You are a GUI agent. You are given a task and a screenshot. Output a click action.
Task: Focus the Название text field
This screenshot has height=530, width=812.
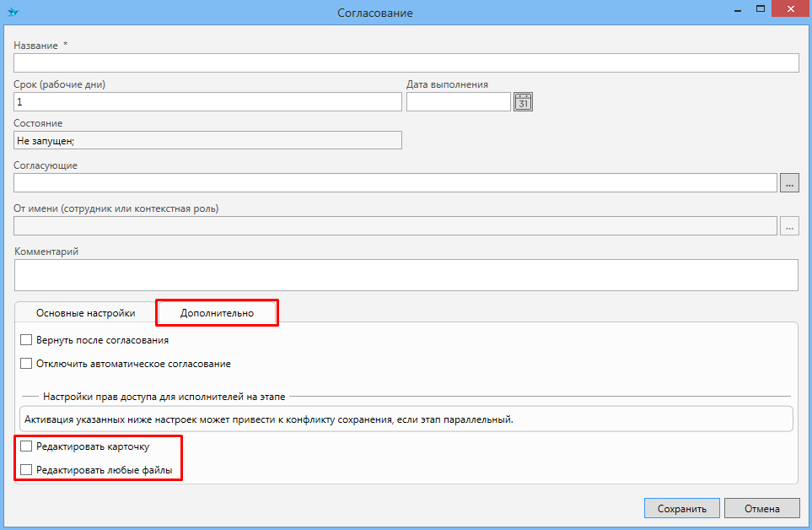(406, 63)
